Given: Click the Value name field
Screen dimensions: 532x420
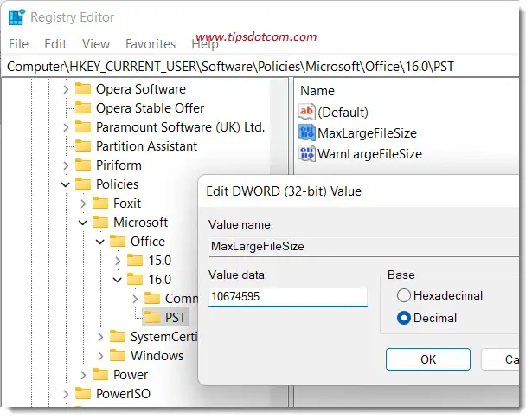Looking at the screenshot, I should [x=363, y=247].
